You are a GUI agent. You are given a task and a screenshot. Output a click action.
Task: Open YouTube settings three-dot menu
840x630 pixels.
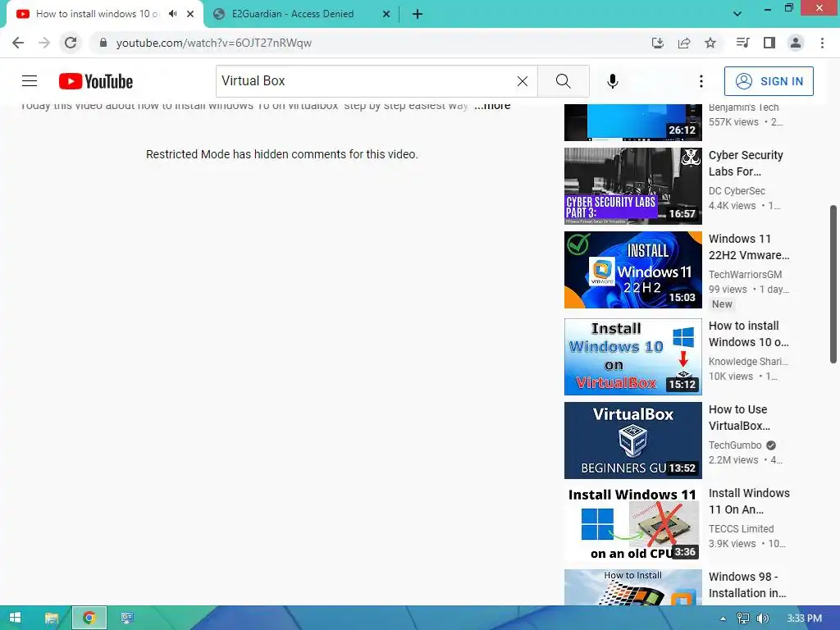click(x=701, y=81)
